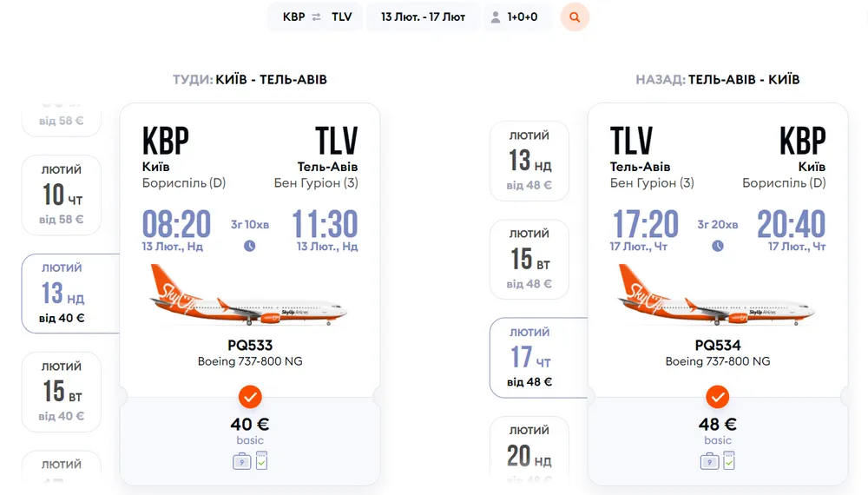Select return date Лютий 15 вт, від 48 €
868x495 pixels.
click(x=529, y=259)
